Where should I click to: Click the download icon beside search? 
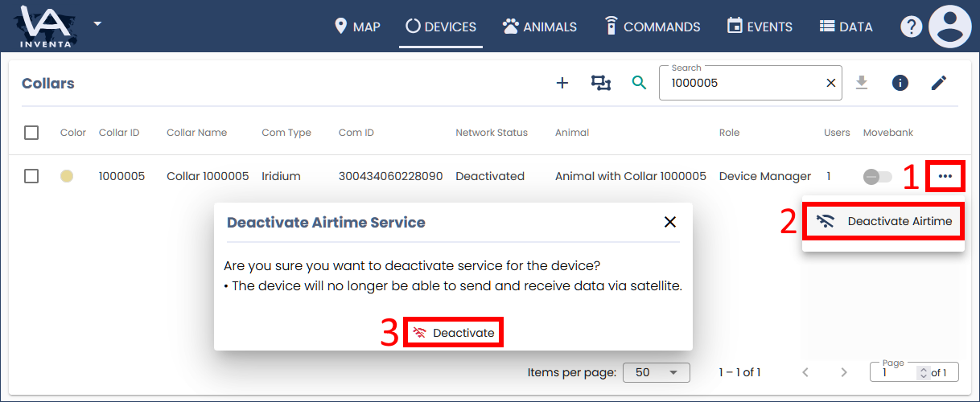pyautogui.click(x=862, y=83)
